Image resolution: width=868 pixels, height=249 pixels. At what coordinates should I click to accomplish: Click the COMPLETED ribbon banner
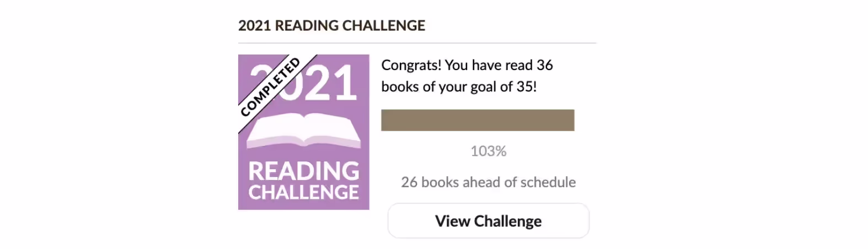point(271,86)
